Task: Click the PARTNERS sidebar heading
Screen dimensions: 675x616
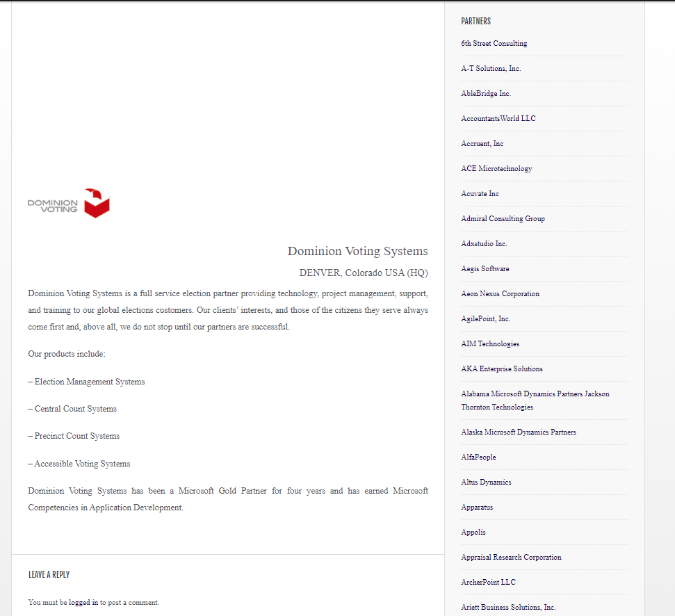Action: [475, 21]
